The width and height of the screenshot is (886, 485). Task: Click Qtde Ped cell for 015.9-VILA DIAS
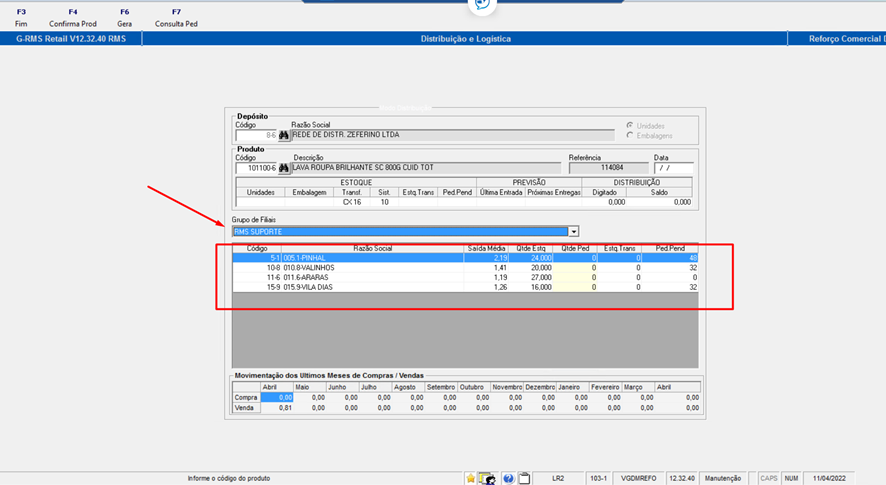pyautogui.click(x=575, y=287)
